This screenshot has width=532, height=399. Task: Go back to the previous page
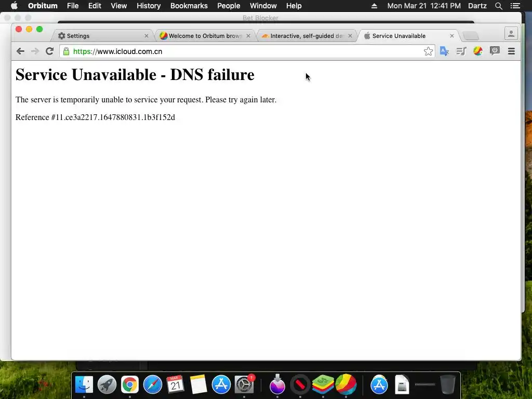click(20, 51)
